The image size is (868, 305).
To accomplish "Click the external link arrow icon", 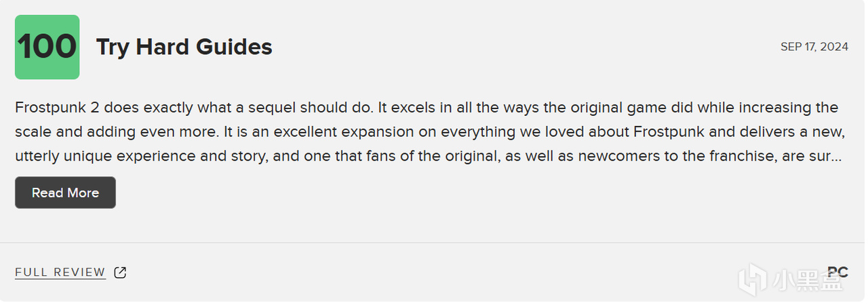I will click(120, 272).
